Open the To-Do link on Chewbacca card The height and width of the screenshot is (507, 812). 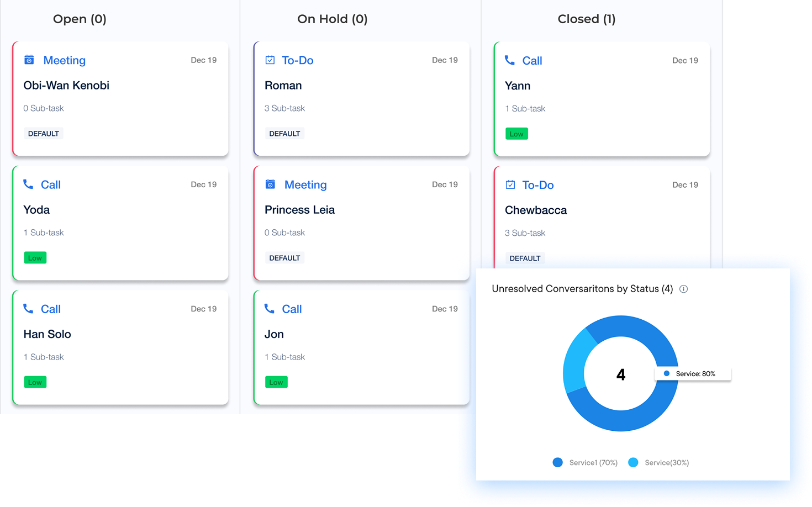coord(538,185)
